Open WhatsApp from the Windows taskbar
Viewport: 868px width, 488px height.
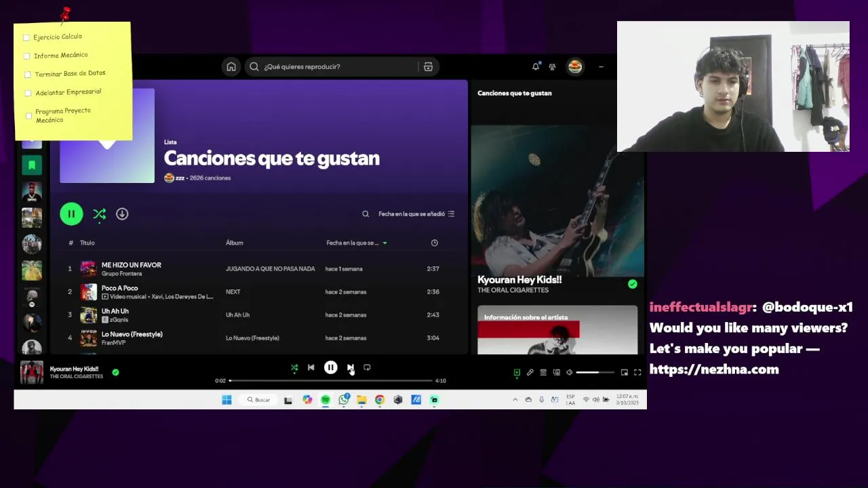[344, 400]
